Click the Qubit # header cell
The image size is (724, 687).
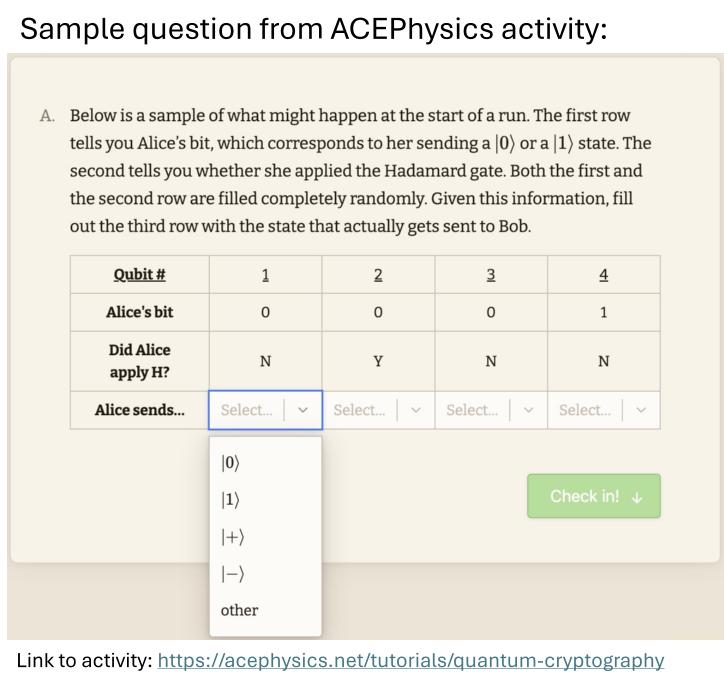tap(139, 275)
